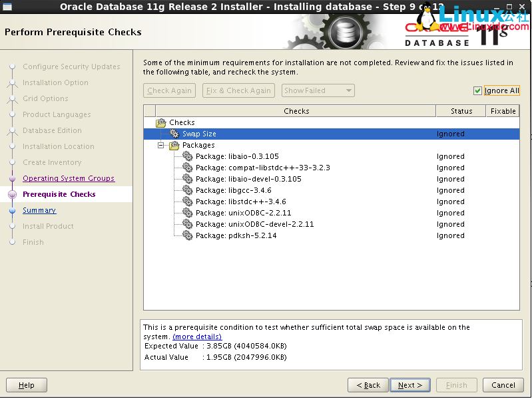
Task: Collapse the Packages tree node
Action: point(161,145)
